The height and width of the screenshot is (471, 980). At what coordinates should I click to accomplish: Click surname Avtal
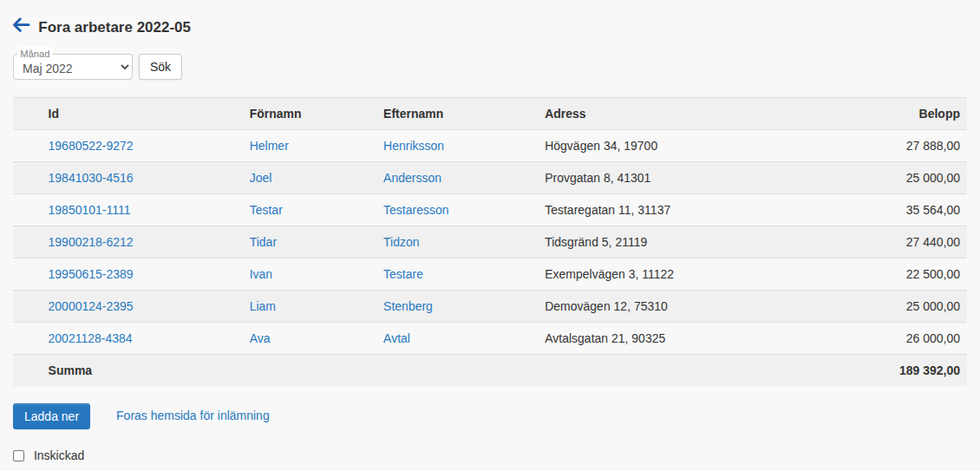(x=397, y=339)
